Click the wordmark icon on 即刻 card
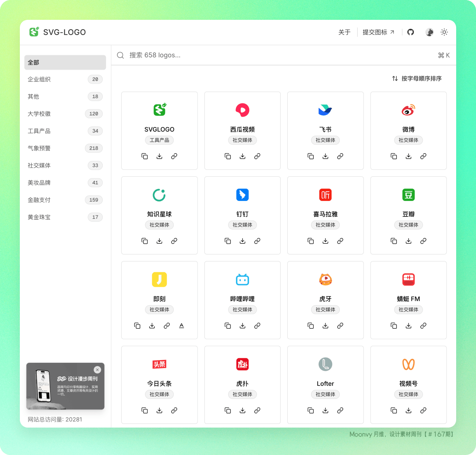 pyautogui.click(x=181, y=326)
